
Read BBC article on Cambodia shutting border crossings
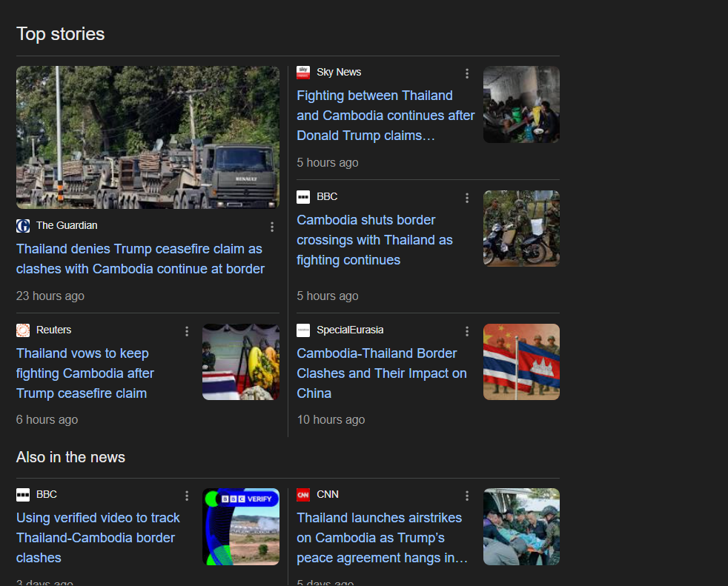[374, 240]
